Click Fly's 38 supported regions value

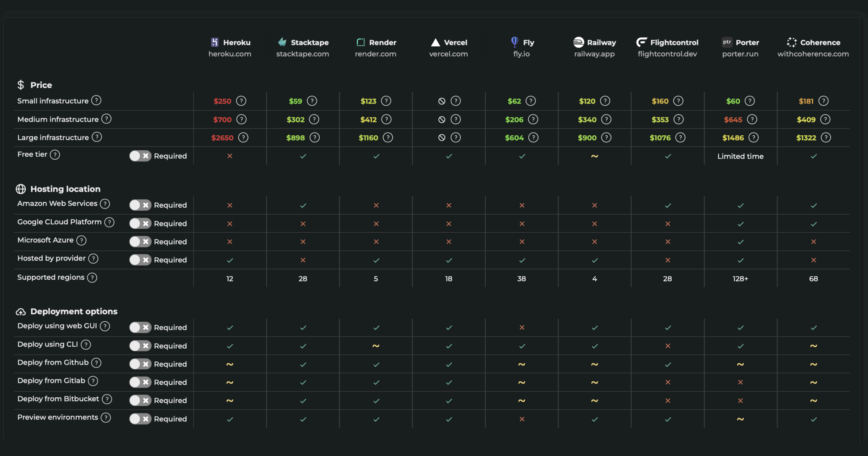[x=522, y=279]
